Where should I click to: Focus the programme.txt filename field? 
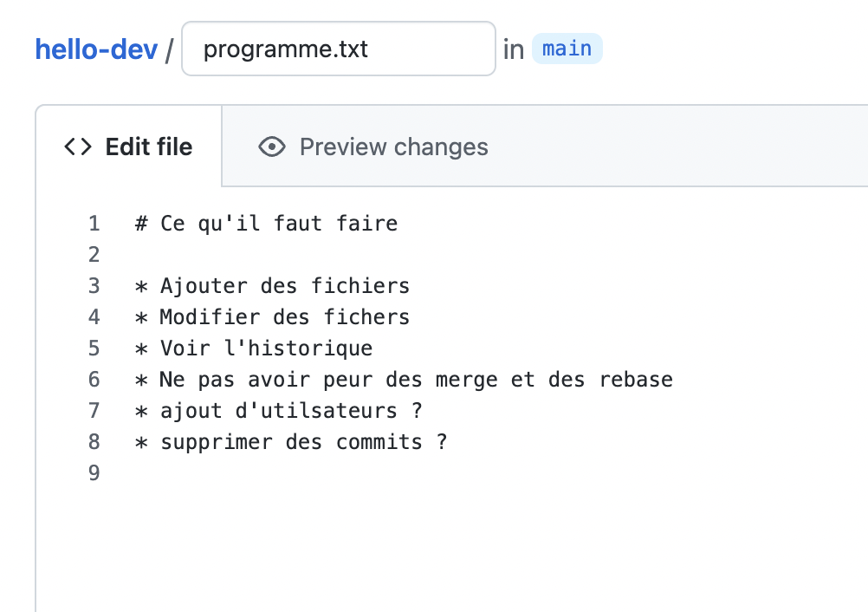(338, 49)
